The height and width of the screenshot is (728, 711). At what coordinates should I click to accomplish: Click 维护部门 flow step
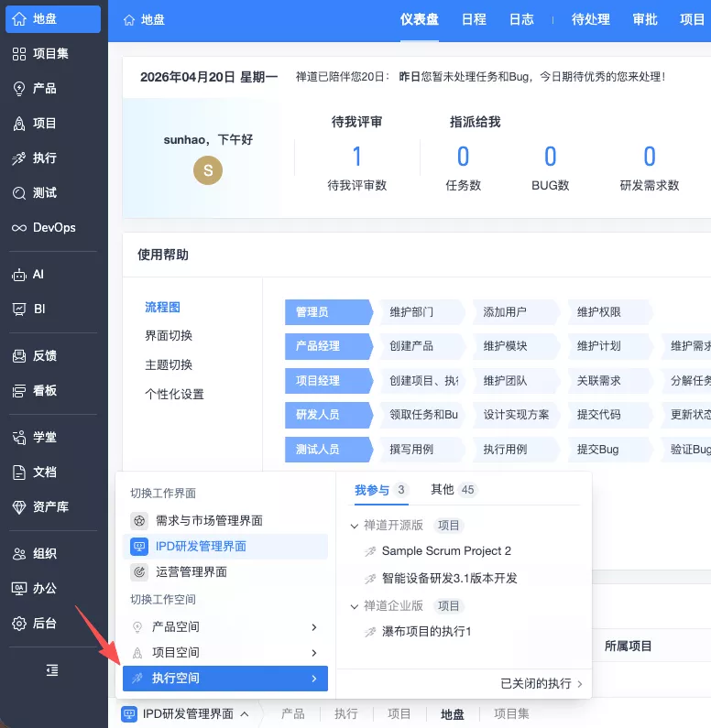click(x=421, y=312)
